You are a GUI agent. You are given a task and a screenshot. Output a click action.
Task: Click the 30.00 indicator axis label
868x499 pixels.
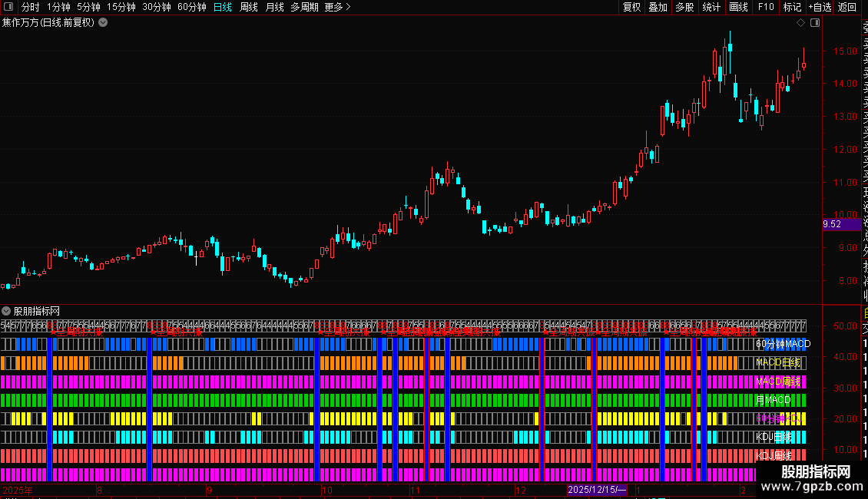click(845, 388)
